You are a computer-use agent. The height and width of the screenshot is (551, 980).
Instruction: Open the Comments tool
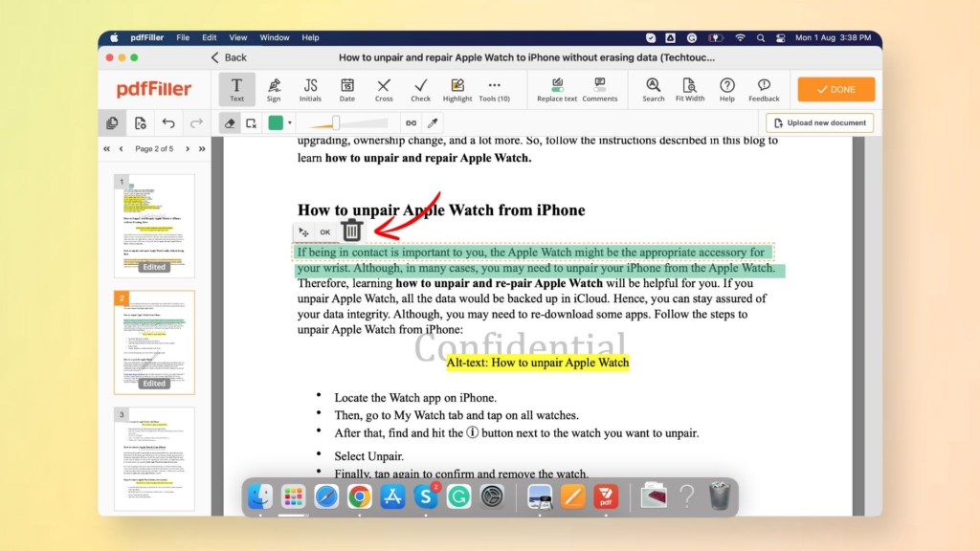[x=599, y=89]
